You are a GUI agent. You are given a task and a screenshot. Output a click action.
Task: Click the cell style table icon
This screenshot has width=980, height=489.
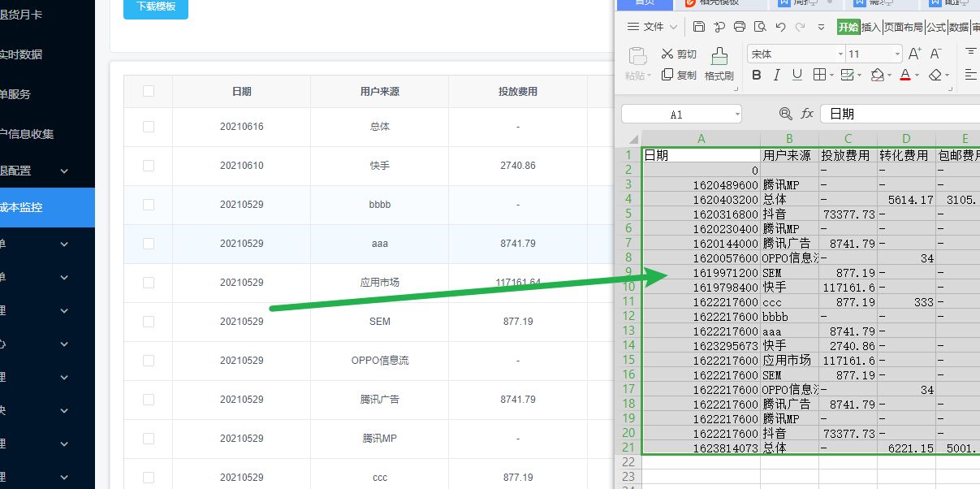[x=847, y=75]
